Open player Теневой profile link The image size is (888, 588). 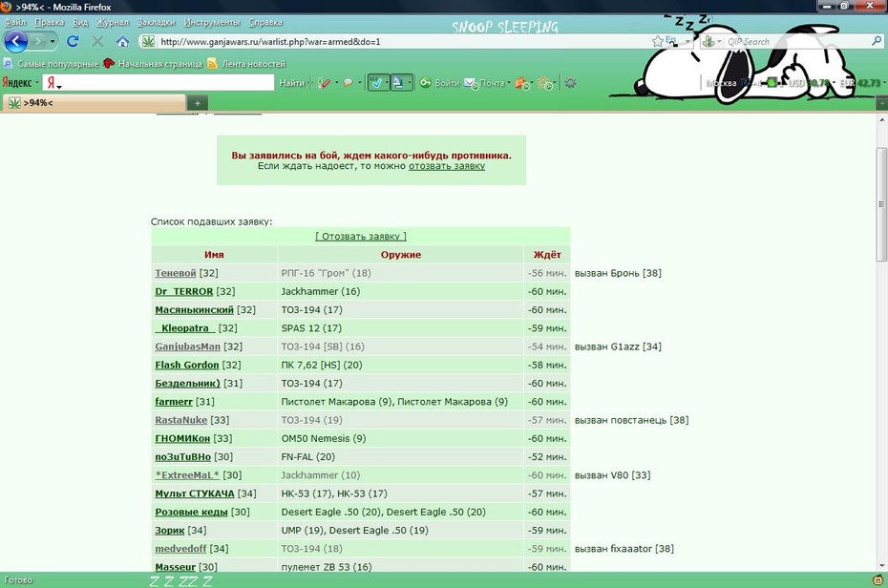coord(176,273)
